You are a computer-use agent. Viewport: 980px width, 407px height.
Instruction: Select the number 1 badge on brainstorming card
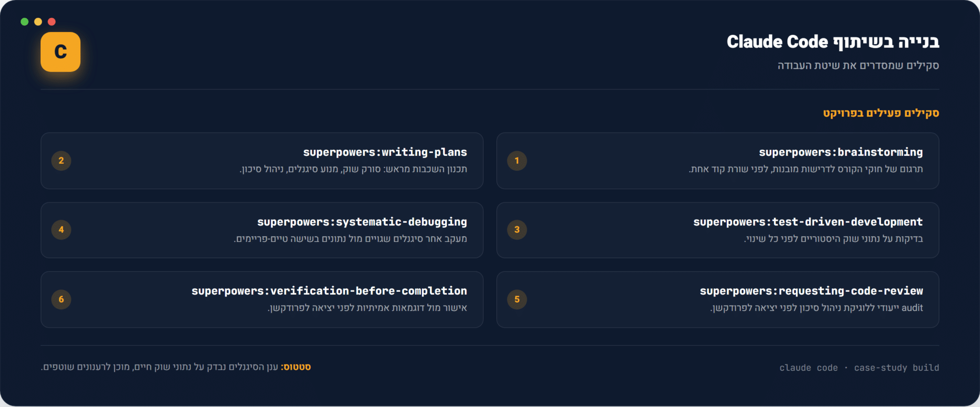coord(517,161)
